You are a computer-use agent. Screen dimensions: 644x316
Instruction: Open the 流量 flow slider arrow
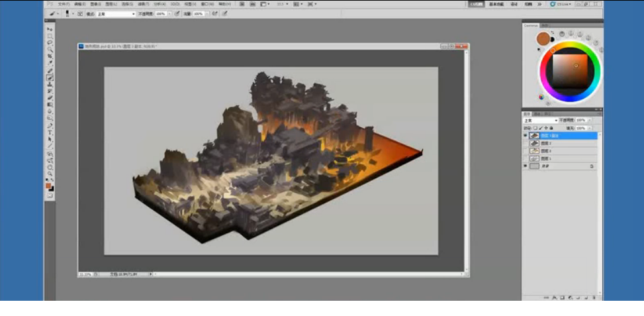tap(207, 13)
